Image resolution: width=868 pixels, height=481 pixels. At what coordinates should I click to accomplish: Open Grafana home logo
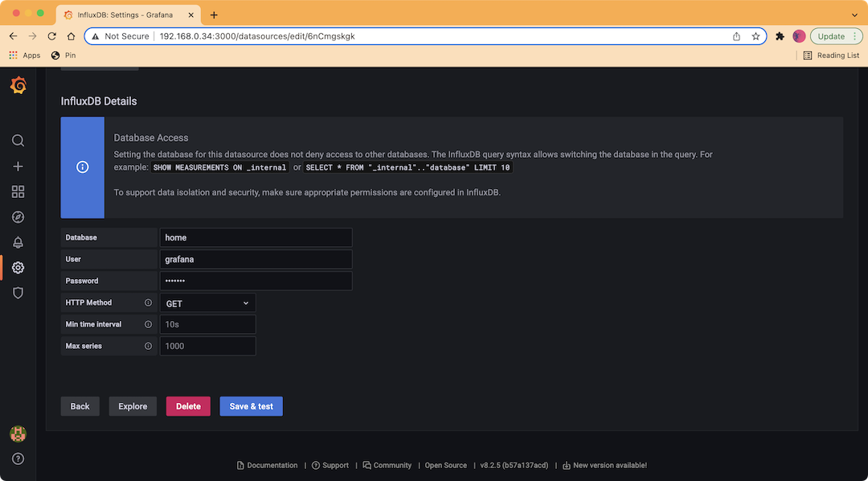18,85
